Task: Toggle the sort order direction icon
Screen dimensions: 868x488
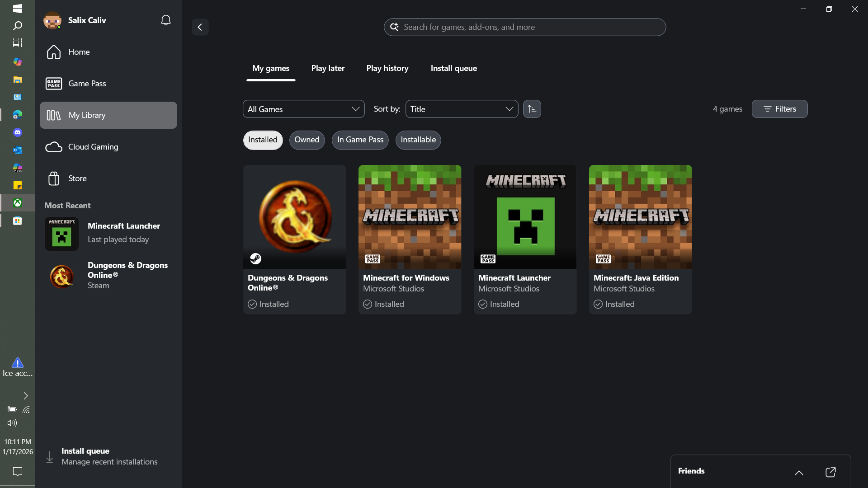Action: pos(532,109)
